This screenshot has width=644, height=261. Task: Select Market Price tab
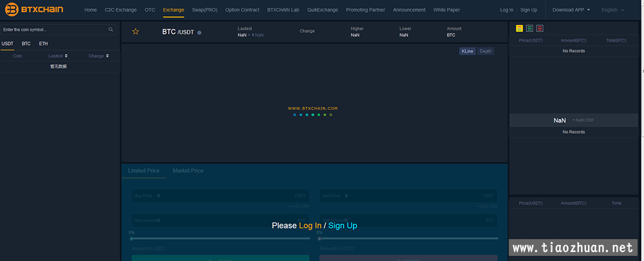[x=188, y=170]
